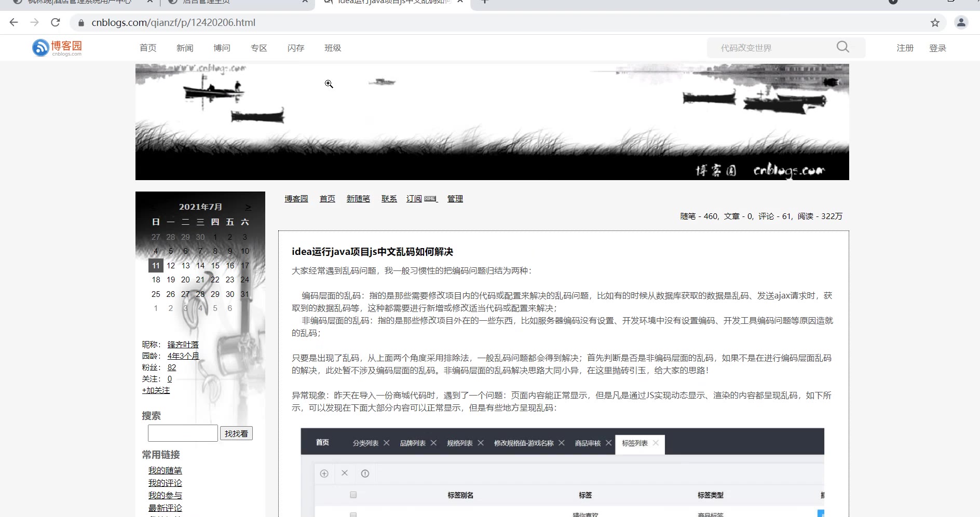Click the 登录 link
This screenshot has width=980, height=517.
click(x=937, y=48)
